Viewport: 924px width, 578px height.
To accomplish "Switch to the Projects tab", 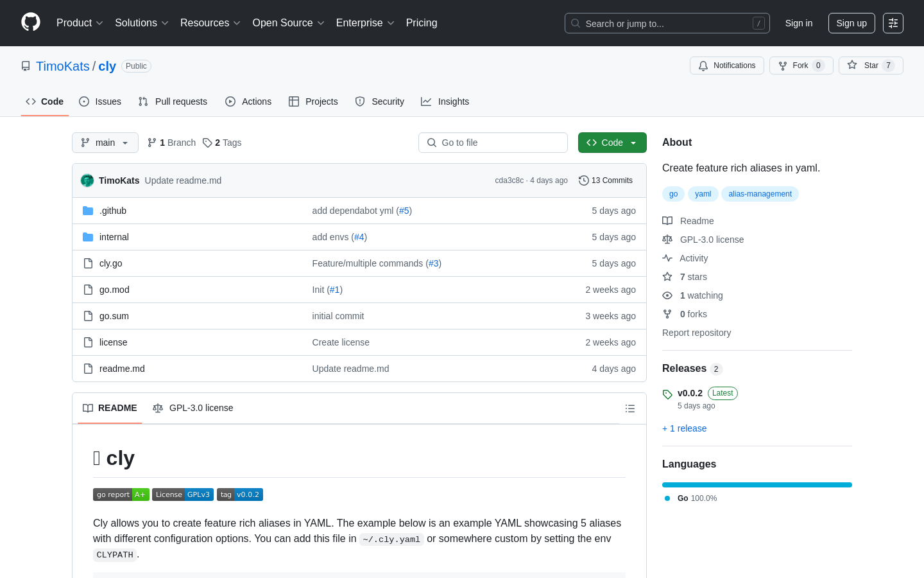I will click(x=313, y=101).
